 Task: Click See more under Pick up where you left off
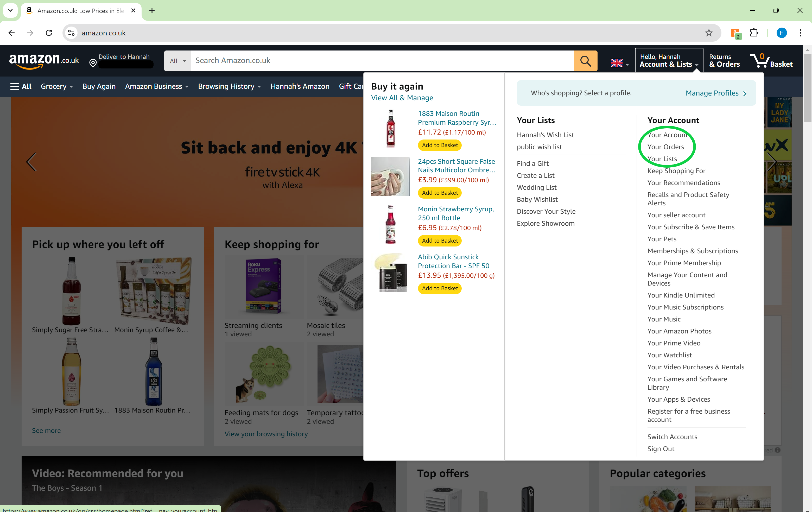pyautogui.click(x=46, y=430)
